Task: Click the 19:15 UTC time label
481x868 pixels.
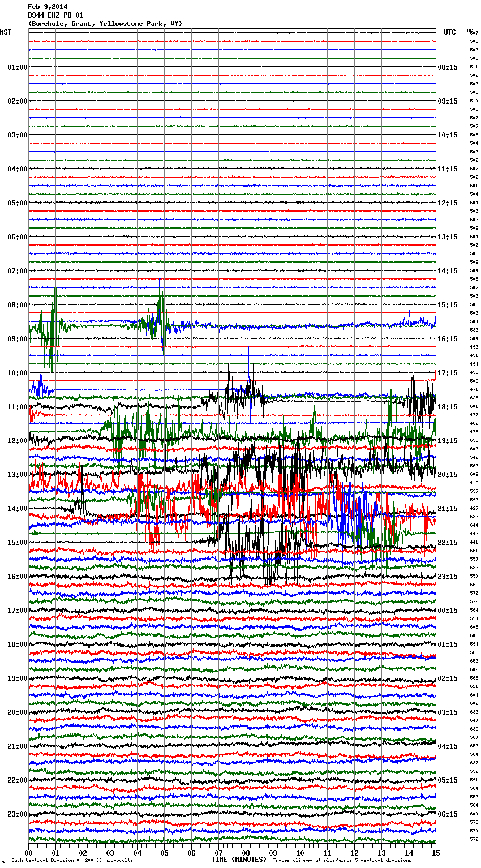Action: [x=448, y=441]
